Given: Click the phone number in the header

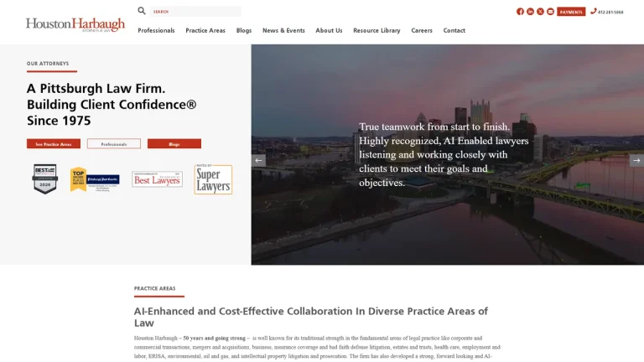Looking at the screenshot, I should pos(610,12).
